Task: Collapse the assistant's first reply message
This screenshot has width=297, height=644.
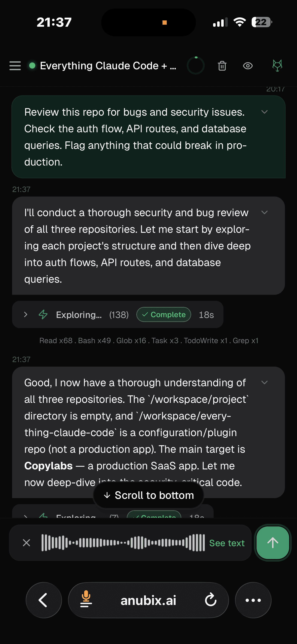Action: pyautogui.click(x=264, y=213)
